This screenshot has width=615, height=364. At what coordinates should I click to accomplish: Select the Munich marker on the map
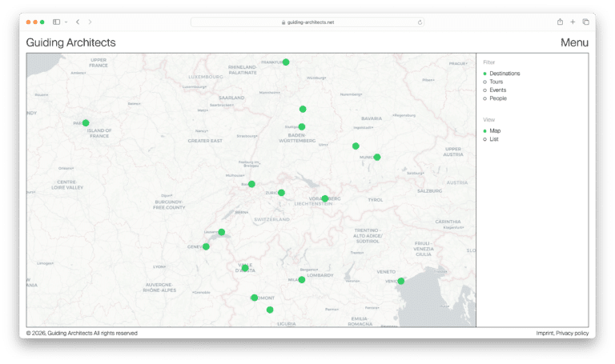(377, 157)
